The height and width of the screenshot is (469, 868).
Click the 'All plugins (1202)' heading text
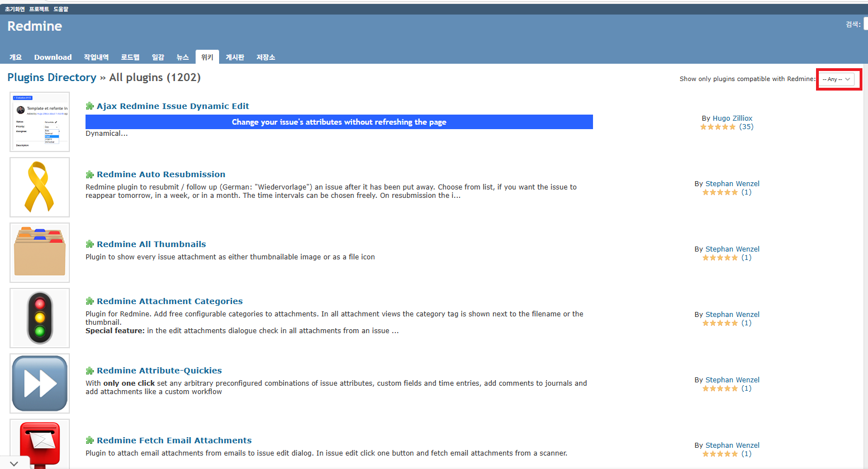click(x=155, y=77)
